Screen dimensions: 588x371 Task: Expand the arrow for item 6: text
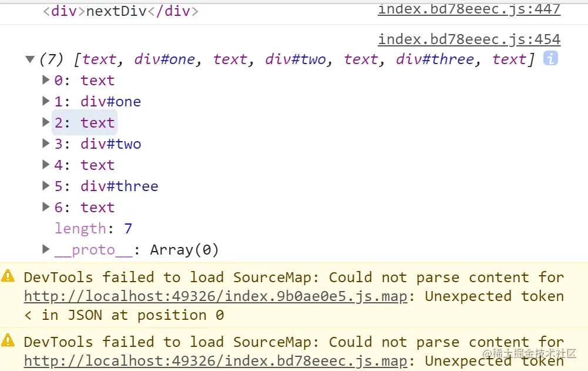tap(46, 206)
